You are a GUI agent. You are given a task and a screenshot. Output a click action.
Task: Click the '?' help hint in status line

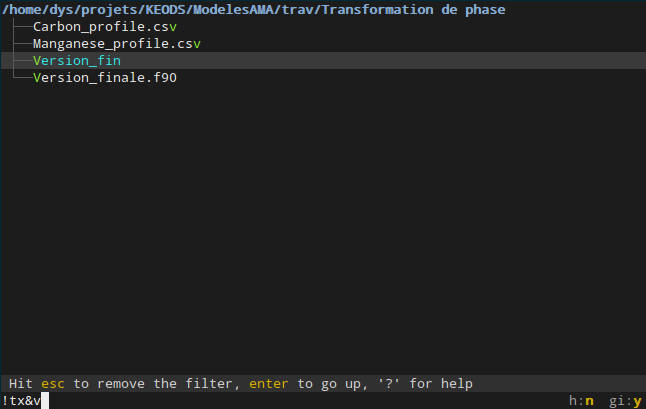point(389,384)
